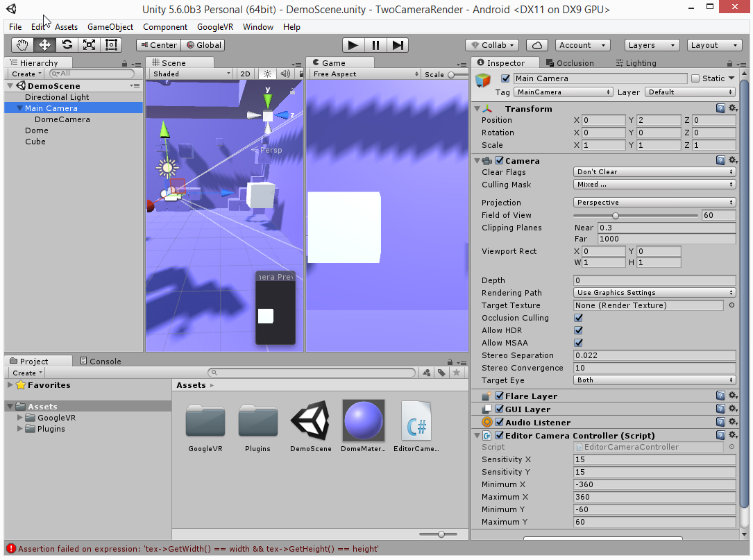Lock the Inspector panel
The width and height of the screenshot is (753, 560).
[729, 63]
